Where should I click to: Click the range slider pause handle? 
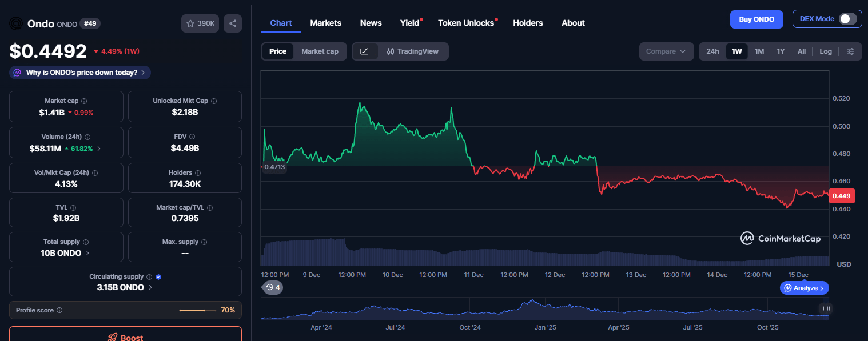[825, 308]
